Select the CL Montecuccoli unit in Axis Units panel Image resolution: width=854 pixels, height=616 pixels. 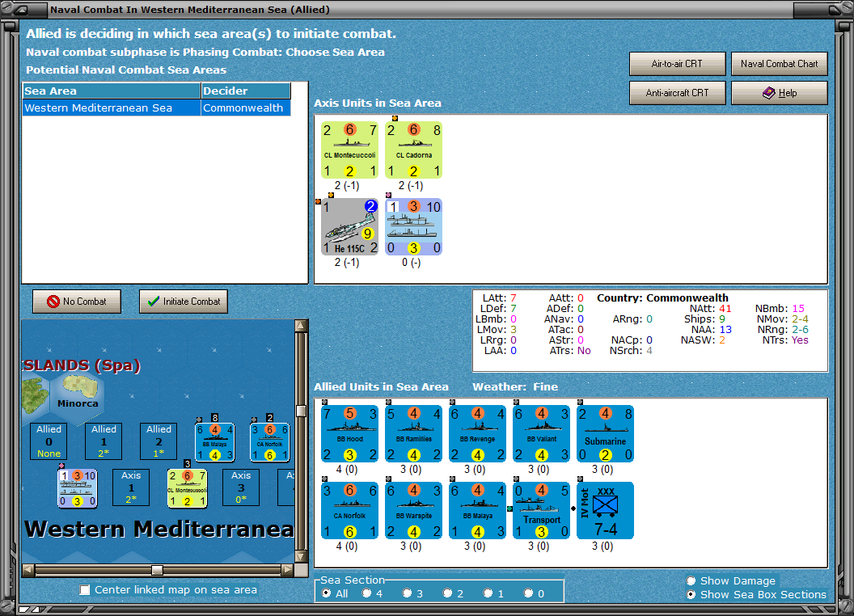349,150
